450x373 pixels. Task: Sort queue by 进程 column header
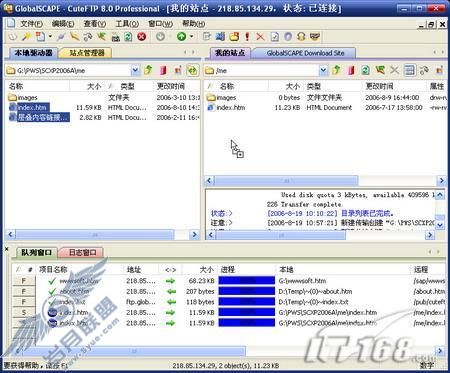click(x=247, y=269)
